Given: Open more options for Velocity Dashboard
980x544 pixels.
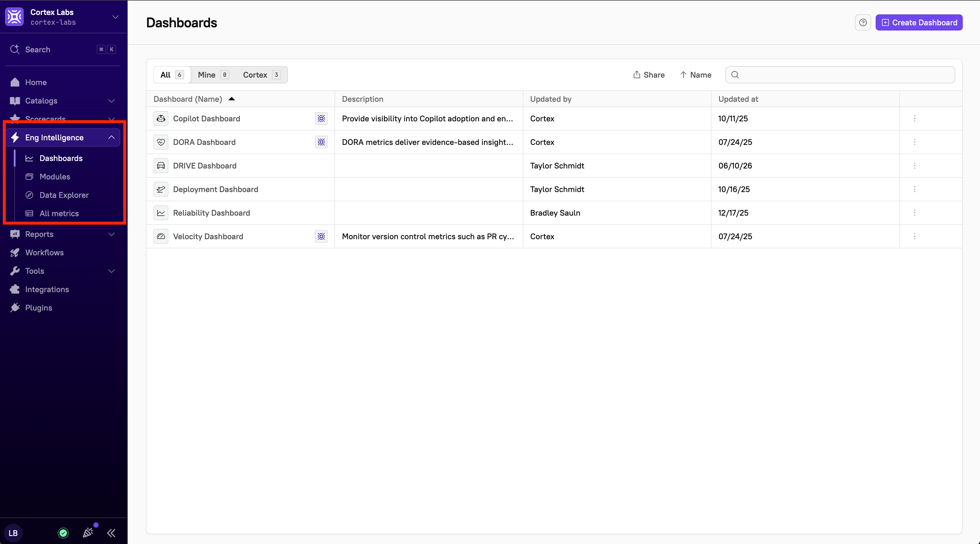Looking at the screenshot, I should (914, 236).
